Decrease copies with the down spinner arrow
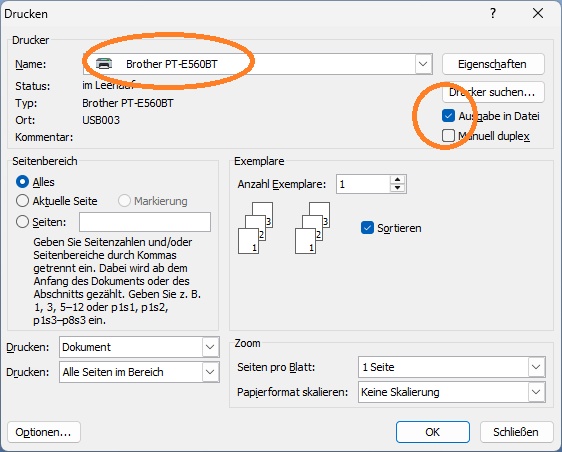 click(x=397, y=188)
